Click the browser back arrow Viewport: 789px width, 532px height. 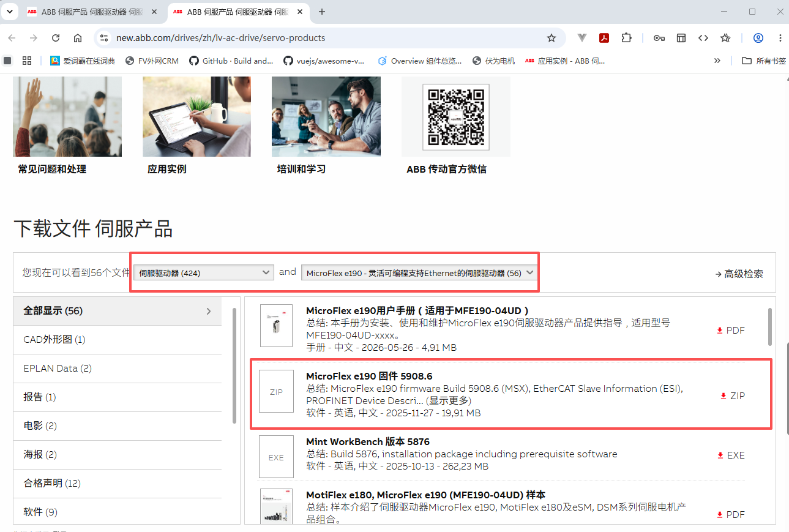12,38
